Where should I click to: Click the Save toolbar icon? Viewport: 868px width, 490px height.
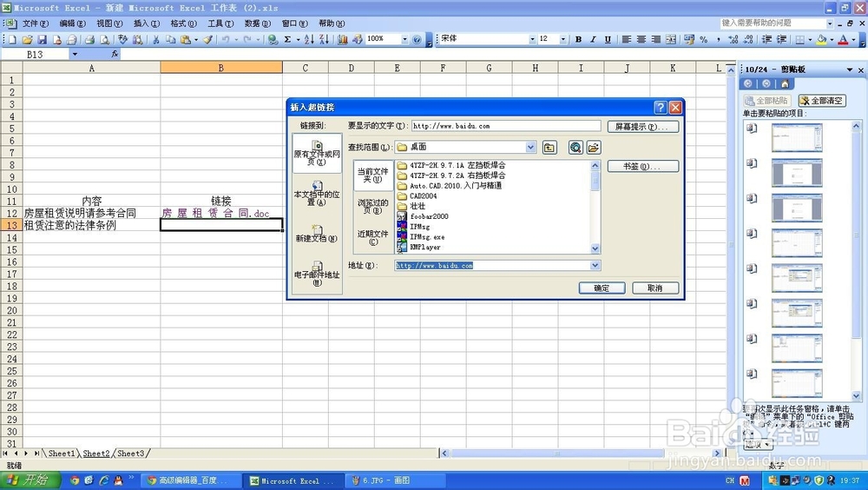coord(42,39)
